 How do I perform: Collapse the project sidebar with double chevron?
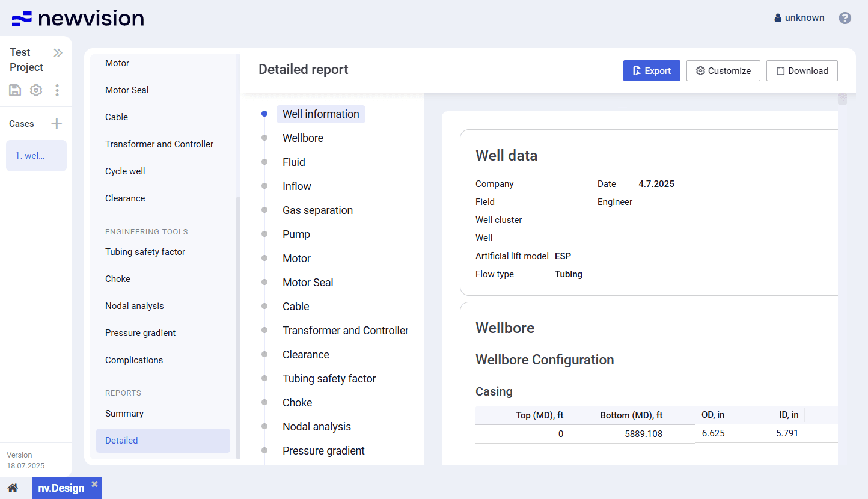58,53
